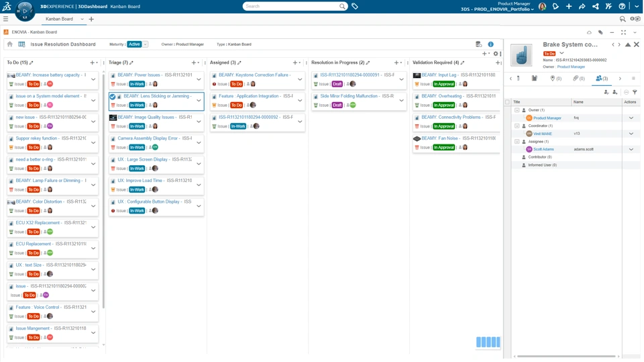The image size is (644, 362).
Task: Click the details panel horizontal scrollbar
Action: (566, 356)
